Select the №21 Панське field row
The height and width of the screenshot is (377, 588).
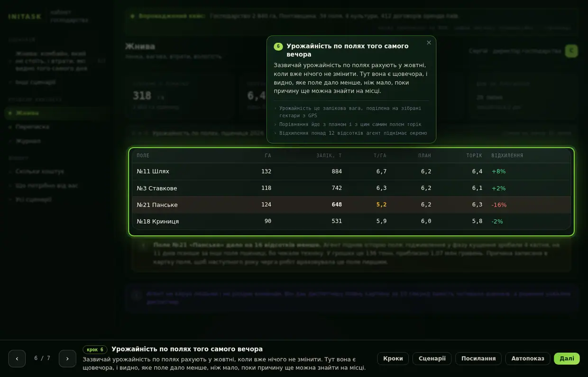(351, 205)
